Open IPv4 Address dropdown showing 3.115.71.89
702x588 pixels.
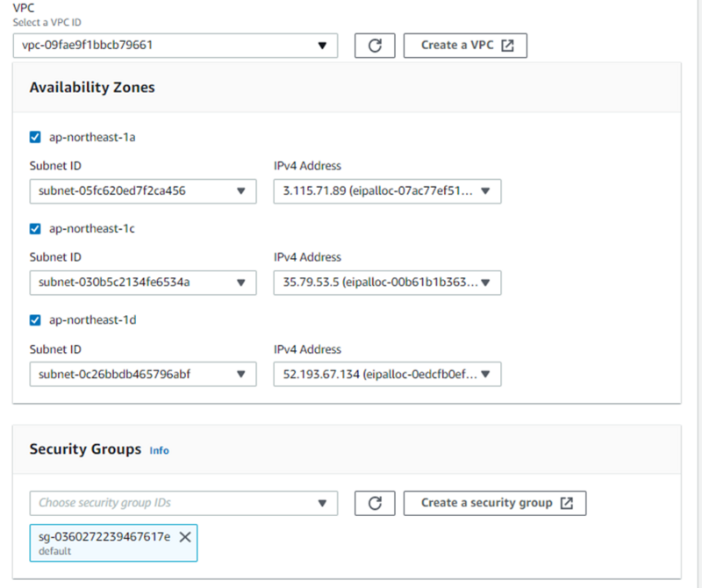pos(387,191)
